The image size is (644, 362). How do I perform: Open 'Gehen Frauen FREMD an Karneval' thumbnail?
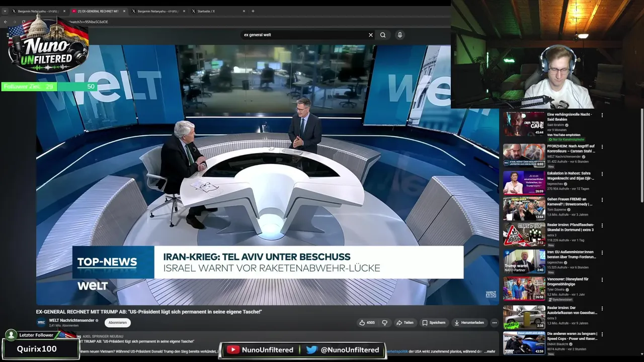tap(524, 209)
